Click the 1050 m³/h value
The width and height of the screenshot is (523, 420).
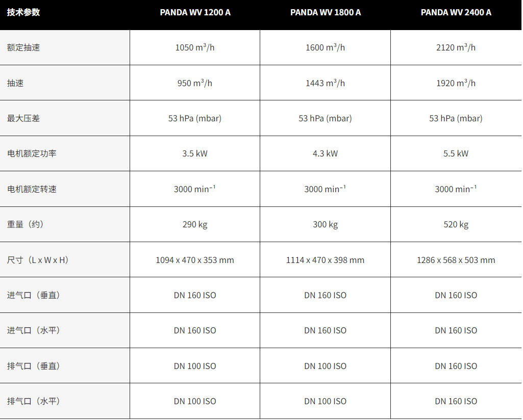[x=195, y=47]
